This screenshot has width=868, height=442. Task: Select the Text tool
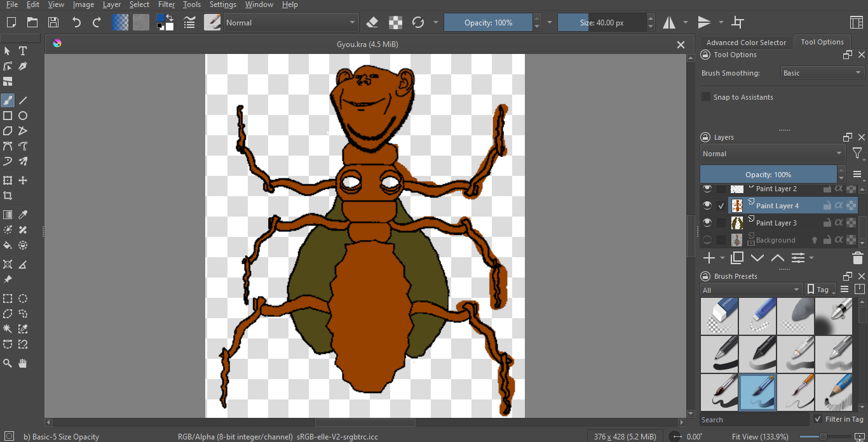coord(23,51)
